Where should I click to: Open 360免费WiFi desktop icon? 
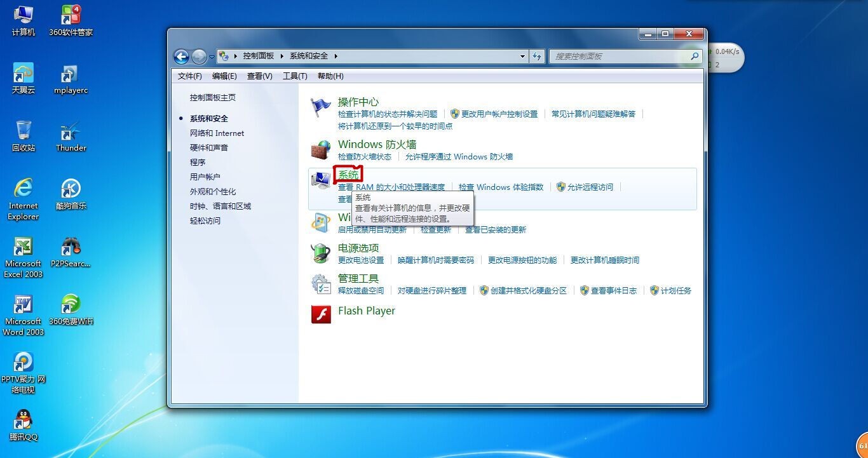pos(71,309)
